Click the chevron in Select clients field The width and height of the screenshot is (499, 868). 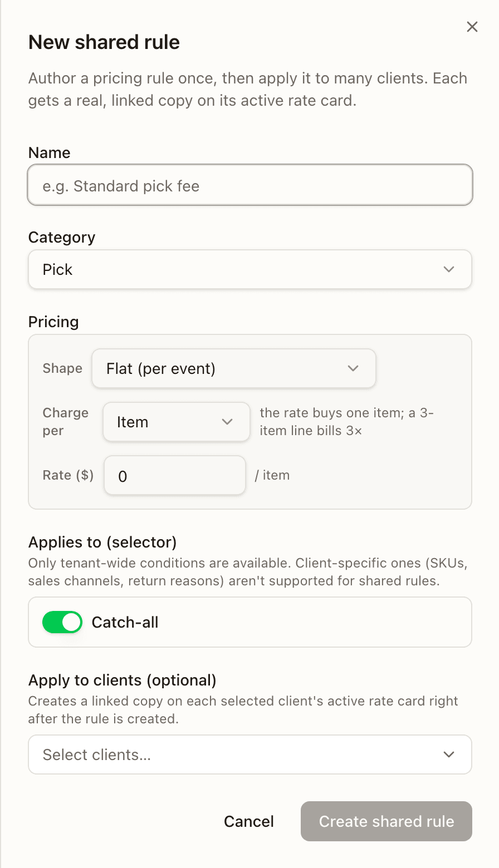tap(449, 754)
